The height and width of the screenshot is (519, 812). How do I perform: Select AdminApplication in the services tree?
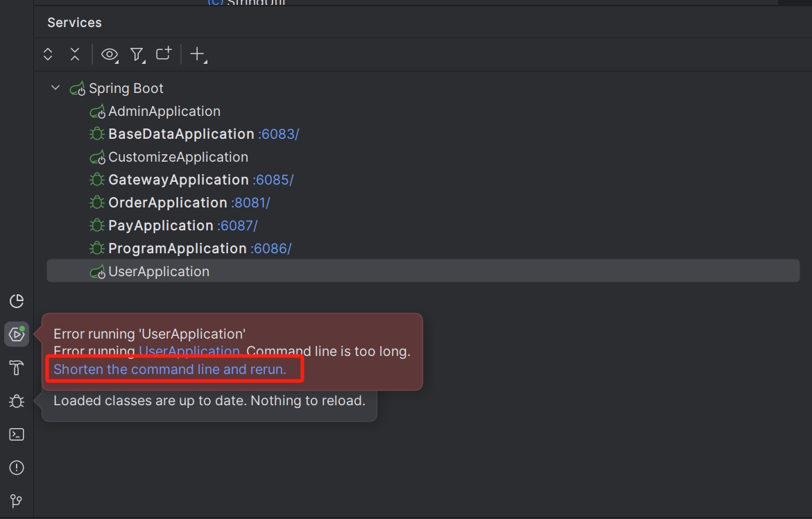(x=164, y=111)
